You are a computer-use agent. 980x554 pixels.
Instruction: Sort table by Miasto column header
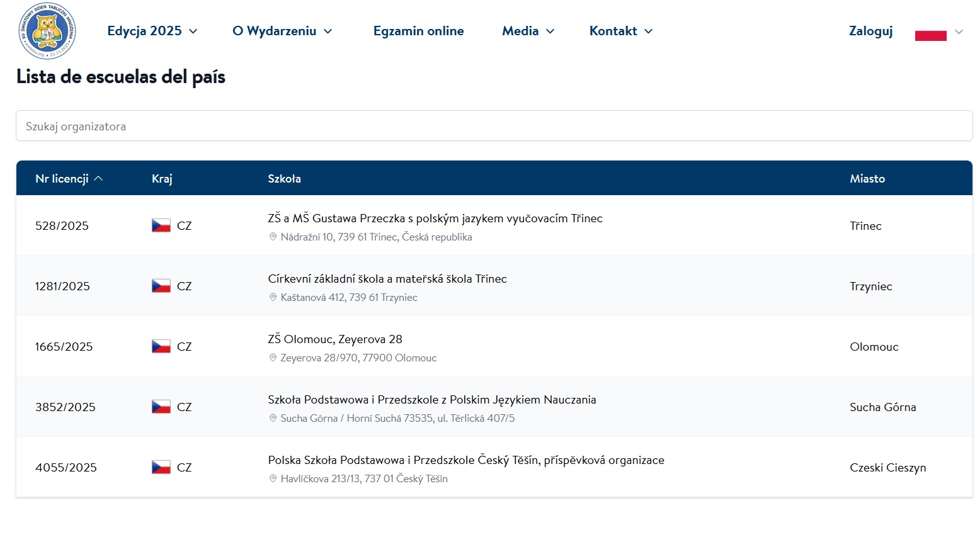coord(867,179)
